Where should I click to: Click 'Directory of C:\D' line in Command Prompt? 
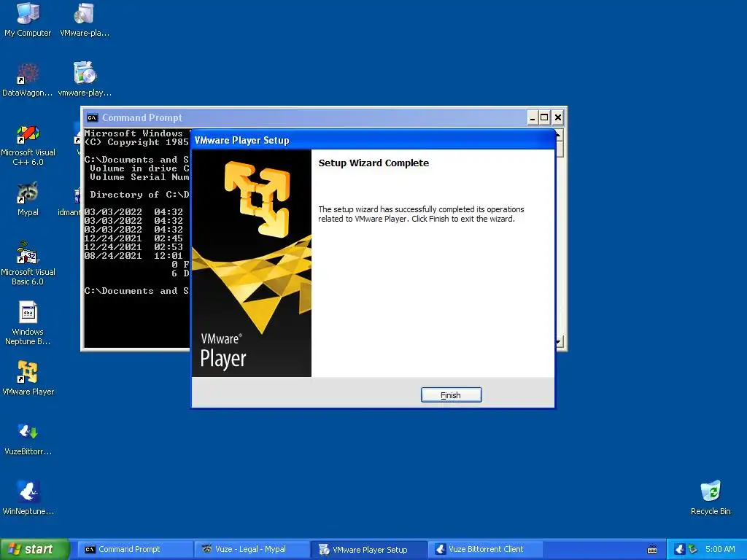click(x=139, y=194)
